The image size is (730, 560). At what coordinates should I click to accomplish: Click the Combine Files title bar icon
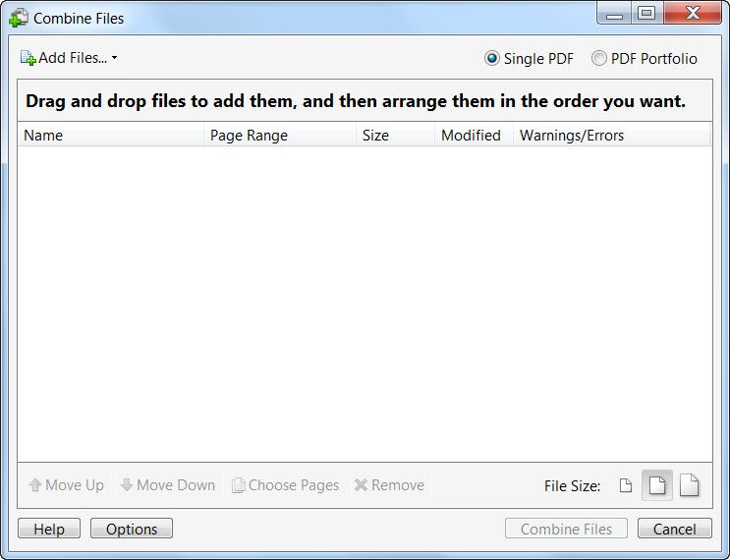(x=19, y=18)
